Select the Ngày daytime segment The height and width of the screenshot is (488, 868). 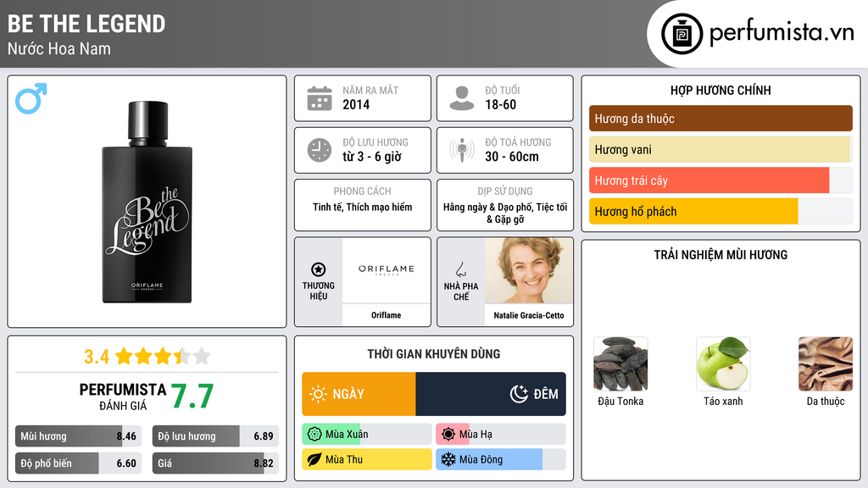359,394
